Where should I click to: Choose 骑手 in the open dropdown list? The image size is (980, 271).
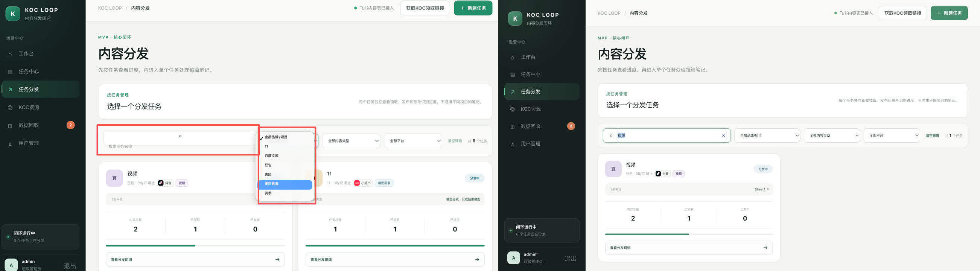285,193
